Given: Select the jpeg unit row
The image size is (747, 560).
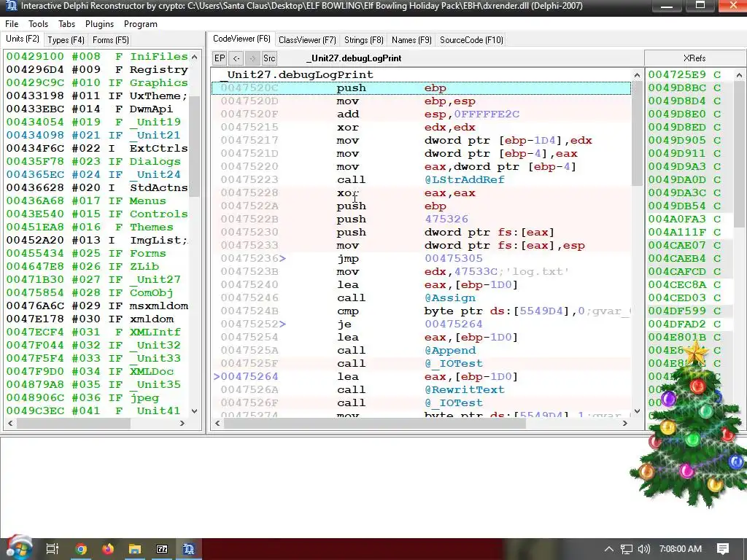Looking at the screenshot, I should (97, 397).
